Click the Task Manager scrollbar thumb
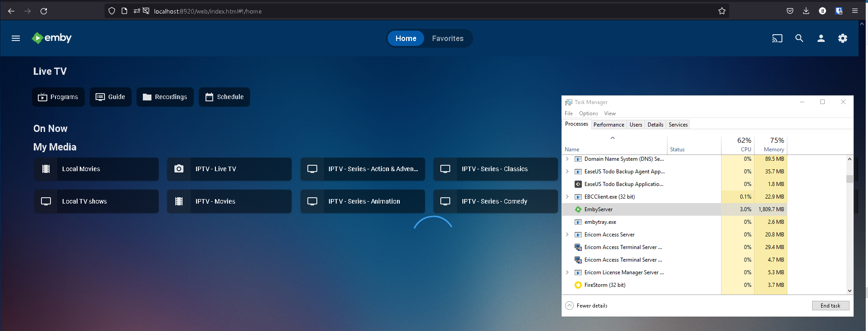868x331 pixels. coord(850,179)
